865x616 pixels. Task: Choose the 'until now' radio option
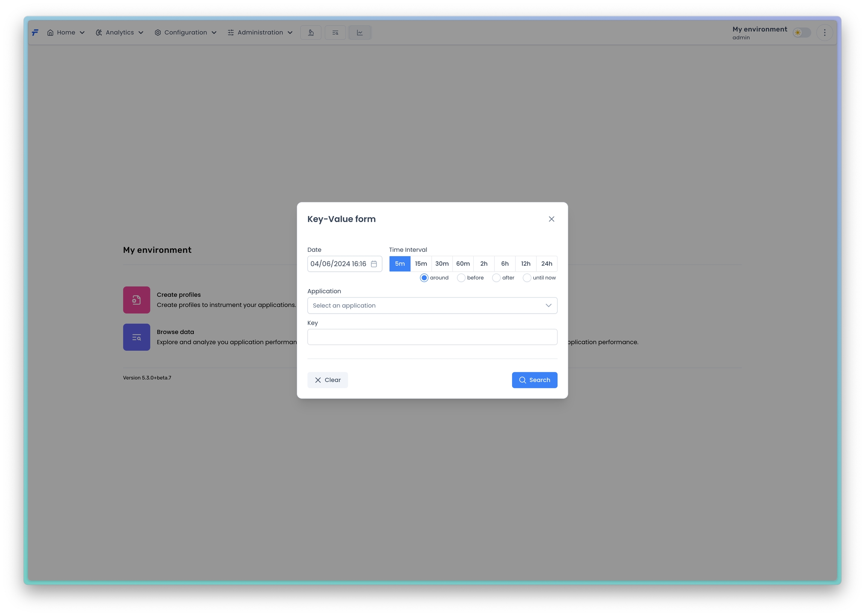[x=527, y=278]
